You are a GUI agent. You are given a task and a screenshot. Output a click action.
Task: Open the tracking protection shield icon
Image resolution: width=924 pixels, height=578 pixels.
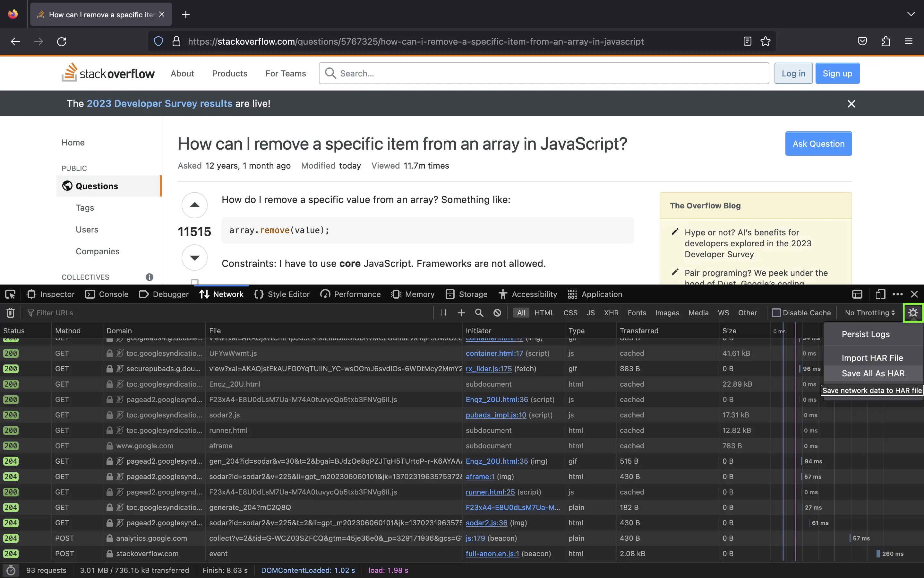[x=158, y=41]
